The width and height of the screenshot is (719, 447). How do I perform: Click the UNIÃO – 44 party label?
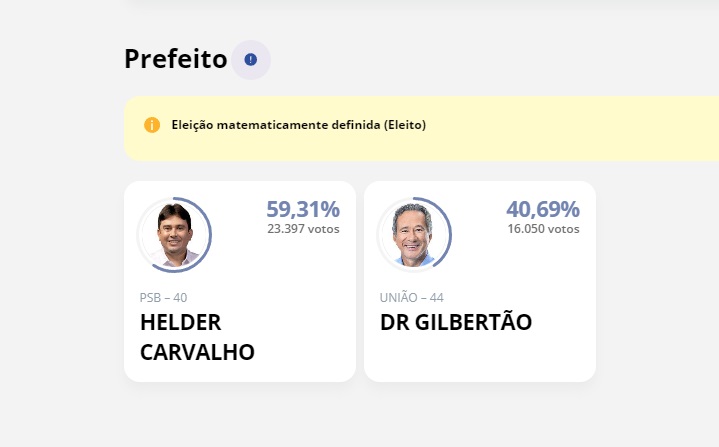tap(412, 297)
